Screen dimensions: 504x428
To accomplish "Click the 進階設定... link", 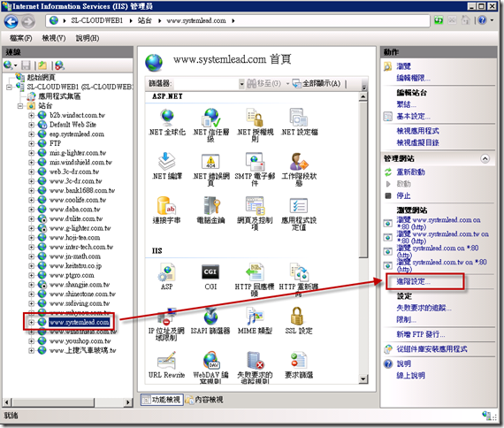I will tap(413, 282).
